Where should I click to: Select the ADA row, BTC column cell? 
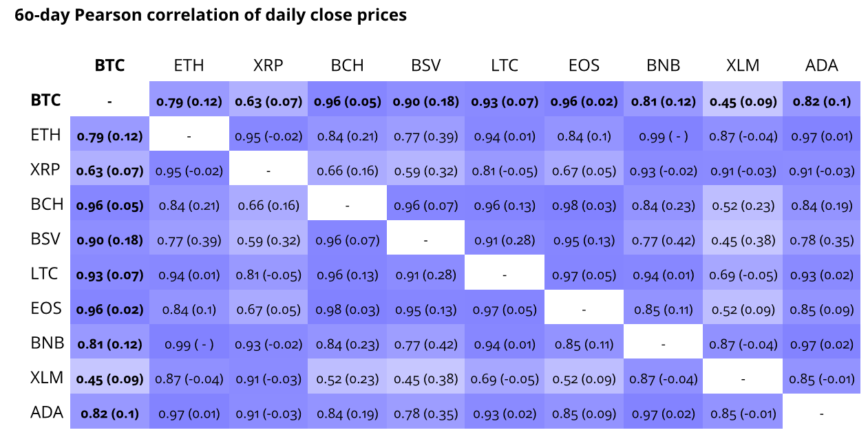109,414
